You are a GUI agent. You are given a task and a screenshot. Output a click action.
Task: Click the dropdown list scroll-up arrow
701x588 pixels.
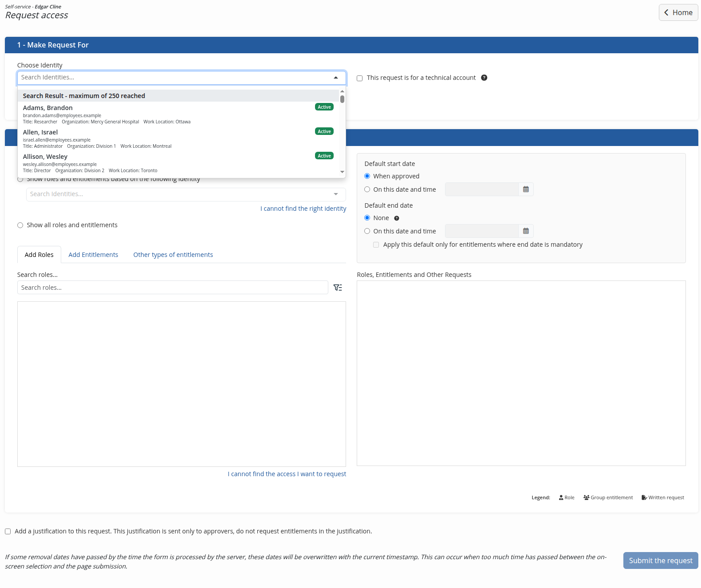click(x=342, y=91)
